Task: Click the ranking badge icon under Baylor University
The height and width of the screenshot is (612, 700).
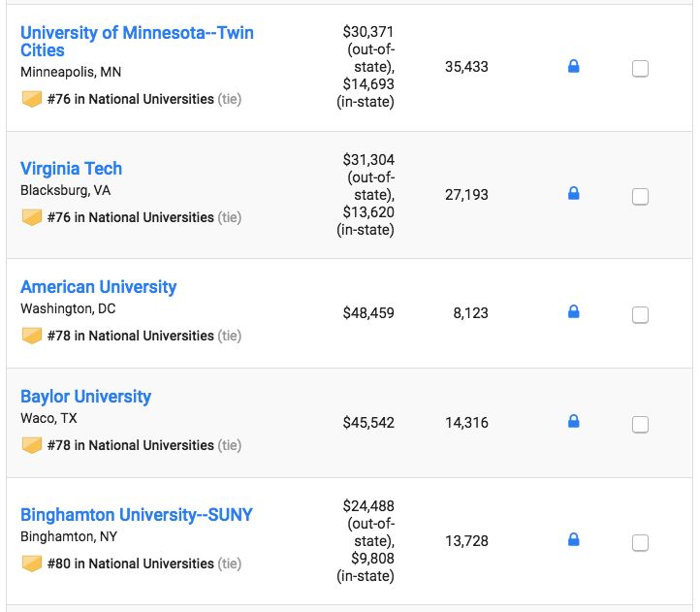Action: 32,445
